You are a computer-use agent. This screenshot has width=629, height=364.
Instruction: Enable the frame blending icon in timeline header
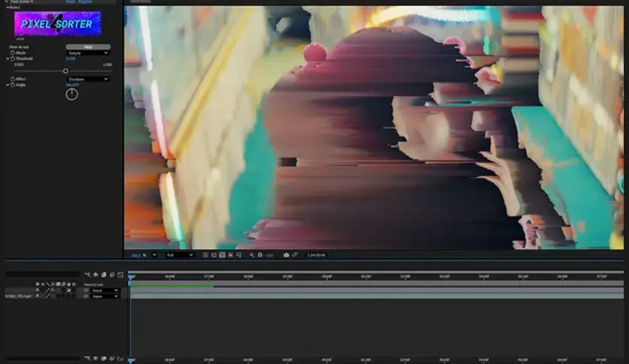coord(104,275)
